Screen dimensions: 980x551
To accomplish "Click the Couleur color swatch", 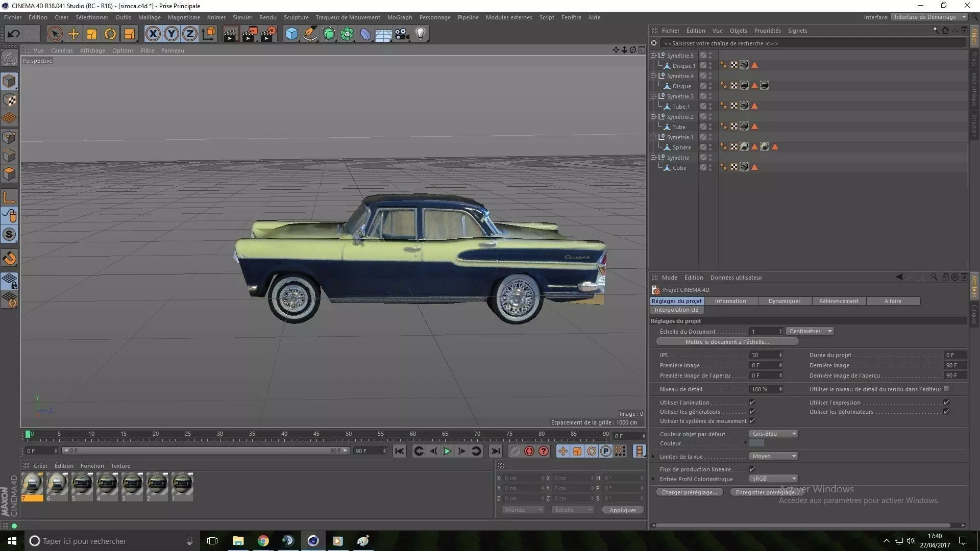I will coord(756,444).
